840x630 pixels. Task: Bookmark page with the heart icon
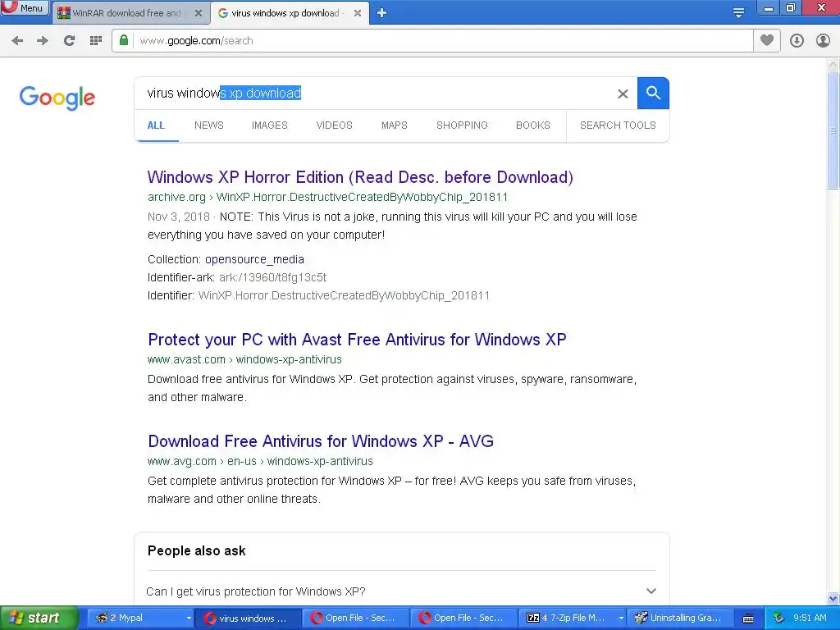pyautogui.click(x=767, y=41)
